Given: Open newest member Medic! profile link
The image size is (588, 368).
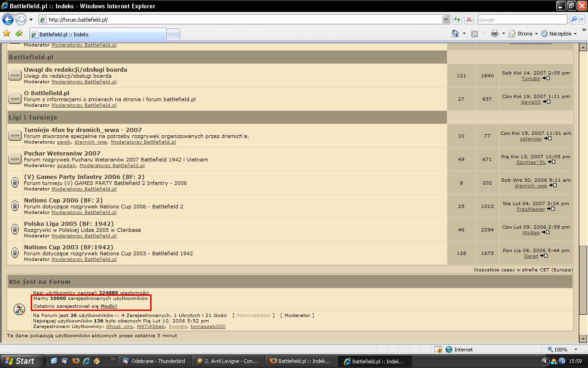Looking at the screenshot, I should 109,306.
